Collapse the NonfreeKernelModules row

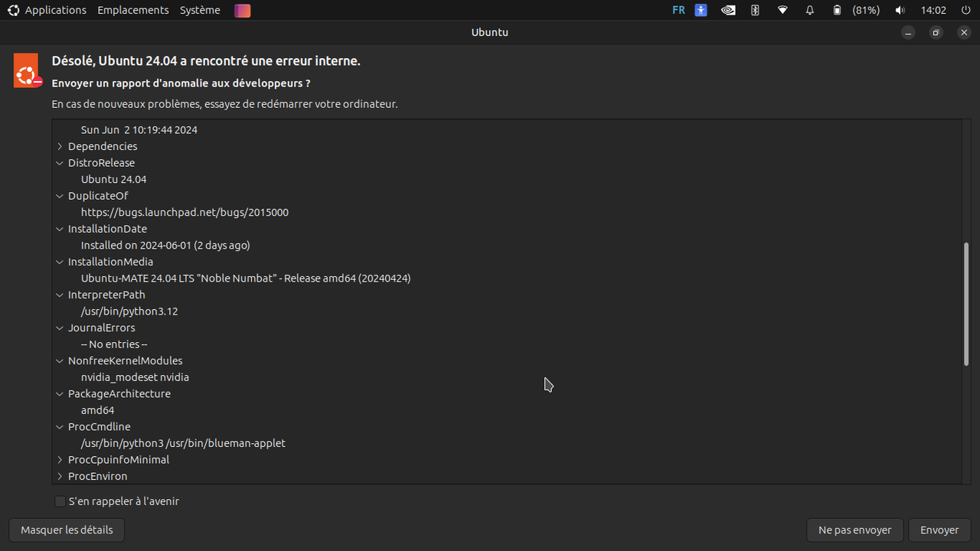[60, 360]
